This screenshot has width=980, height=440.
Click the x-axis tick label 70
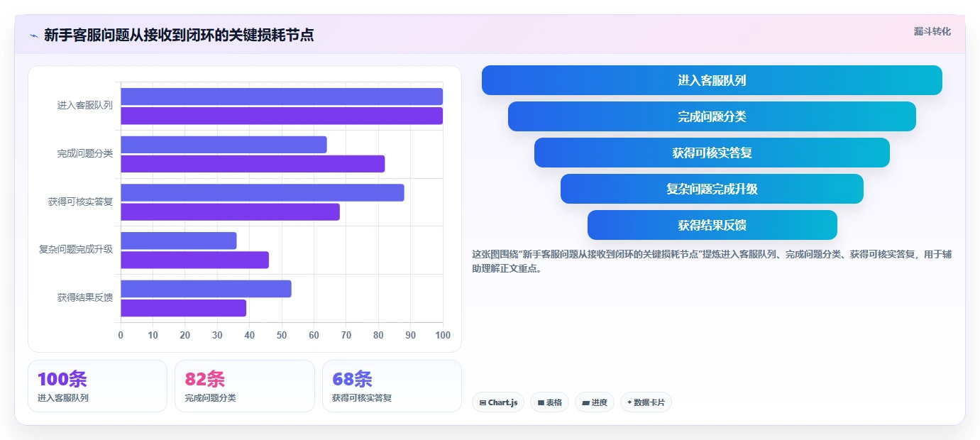click(346, 335)
